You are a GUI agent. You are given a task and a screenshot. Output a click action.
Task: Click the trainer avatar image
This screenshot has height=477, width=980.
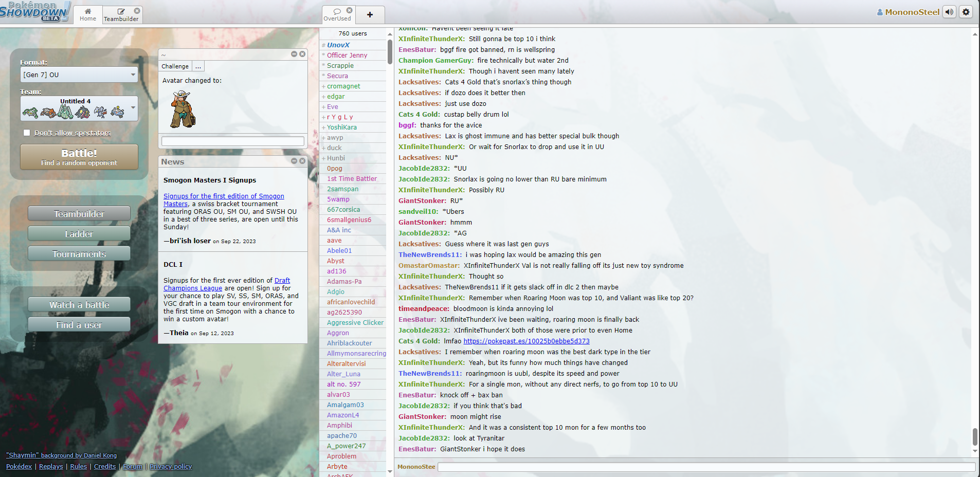183,109
